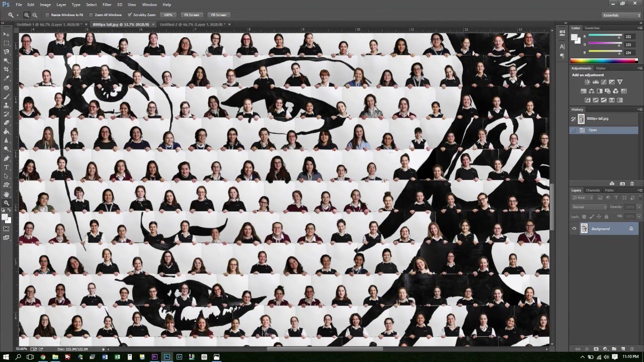Image resolution: width=644 pixels, height=362 pixels.
Task: Click the Fit Screen button
Action: 191,15
